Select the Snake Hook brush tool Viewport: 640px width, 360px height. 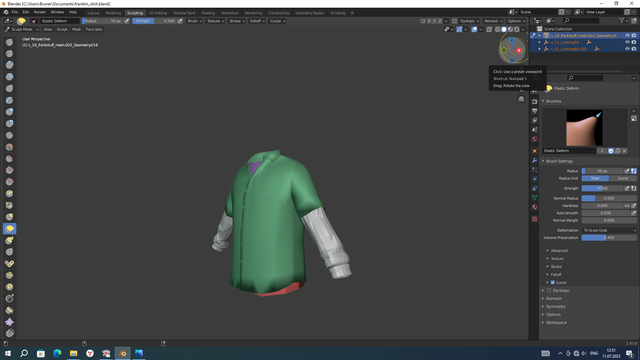9,240
